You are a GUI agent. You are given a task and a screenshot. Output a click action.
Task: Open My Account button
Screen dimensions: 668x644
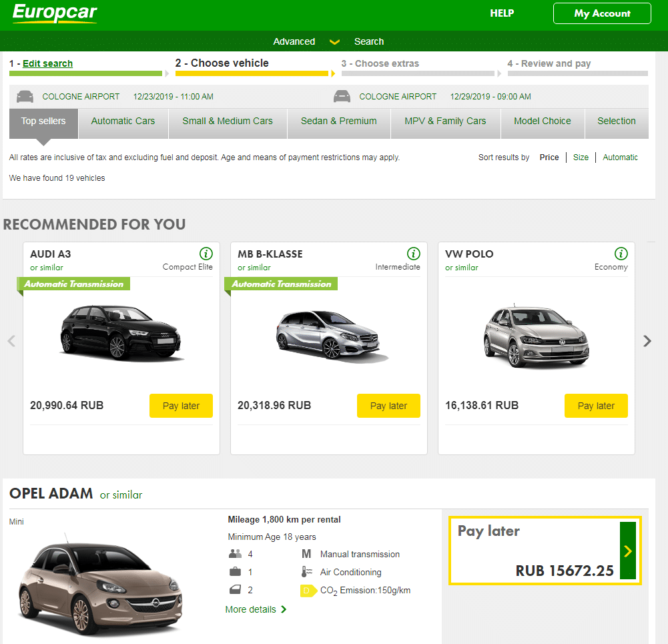click(x=602, y=13)
